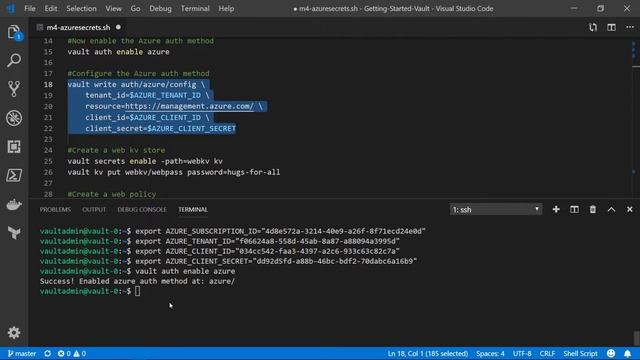Viewport: 640px width, 360px height.
Task: Open the Source Control view
Action: [x=14, y=89]
